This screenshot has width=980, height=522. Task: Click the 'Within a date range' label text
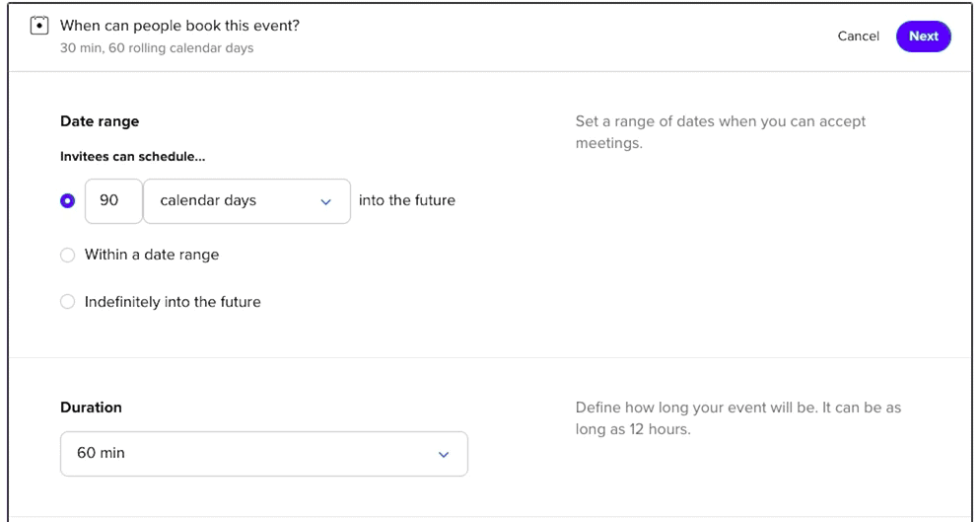click(152, 255)
